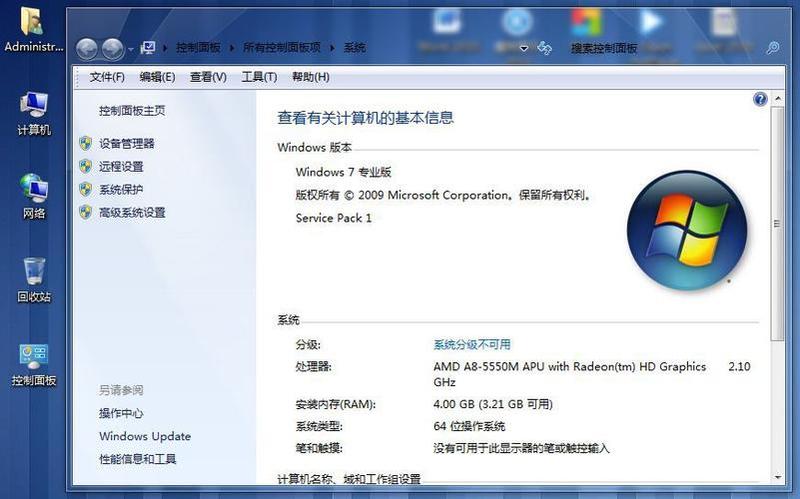
Task: Go to 控制面板主页 link
Action: coord(132,111)
